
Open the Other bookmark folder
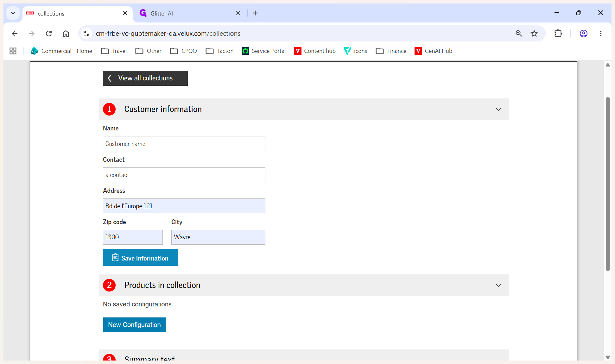pyautogui.click(x=149, y=51)
